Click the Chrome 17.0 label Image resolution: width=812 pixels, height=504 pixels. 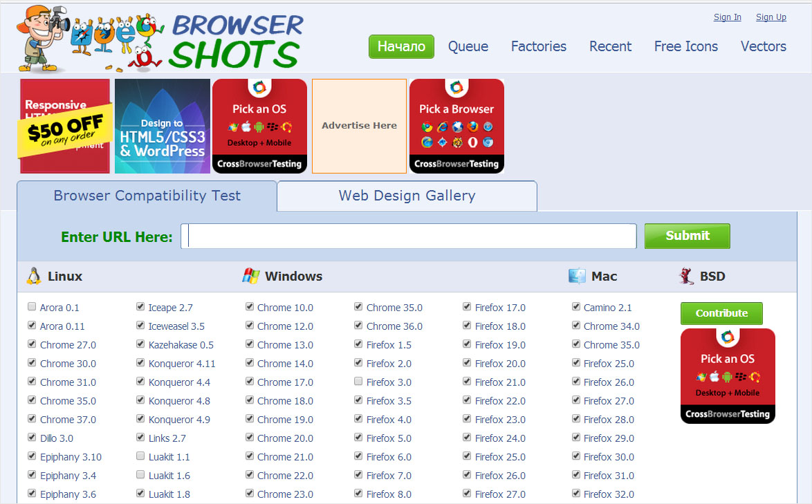point(286,382)
